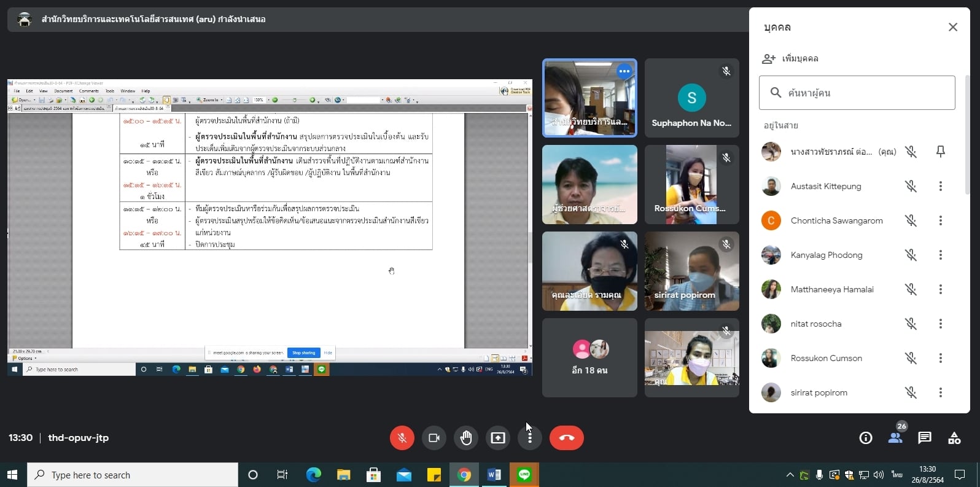Viewport: 980px width, 487px height.
Task: Open the notification center icon
Action: (x=960, y=475)
